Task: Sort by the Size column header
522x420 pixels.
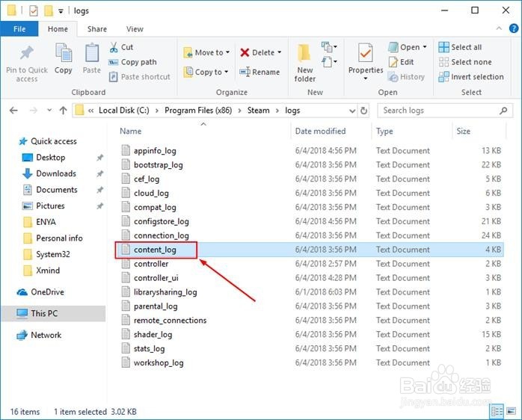Action: [464, 131]
